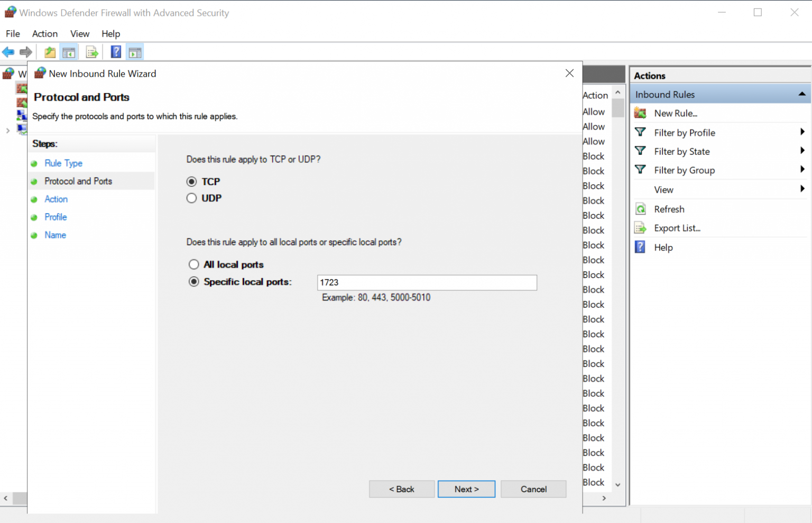This screenshot has height=523, width=812.
Task: Collapse the Inbound Rules actions section
Action: [x=801, y=94]
